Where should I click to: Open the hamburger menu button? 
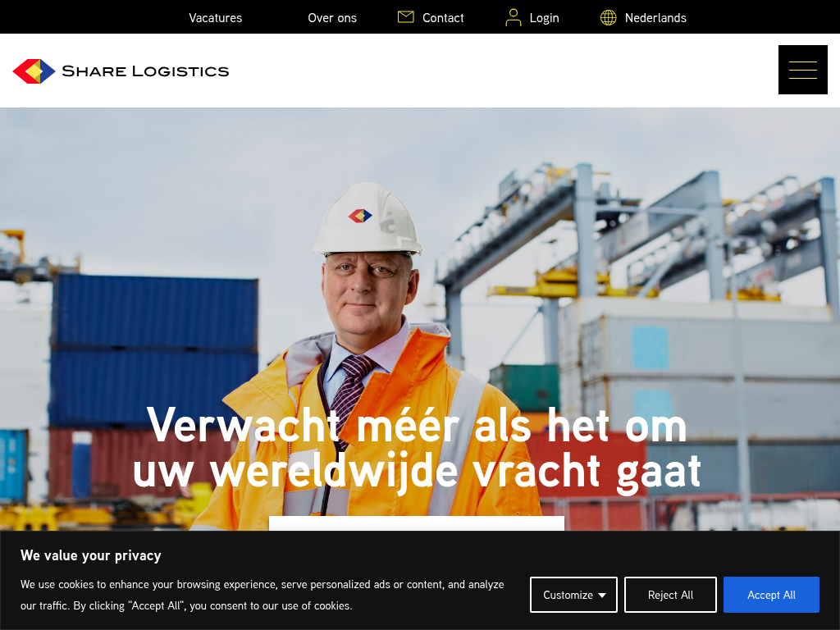click(802, 70)
